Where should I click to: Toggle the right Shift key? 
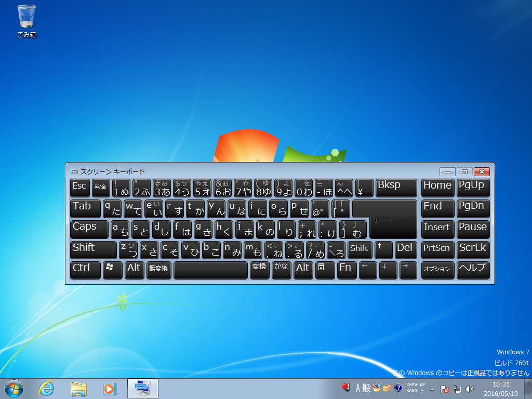coord(360,250)
